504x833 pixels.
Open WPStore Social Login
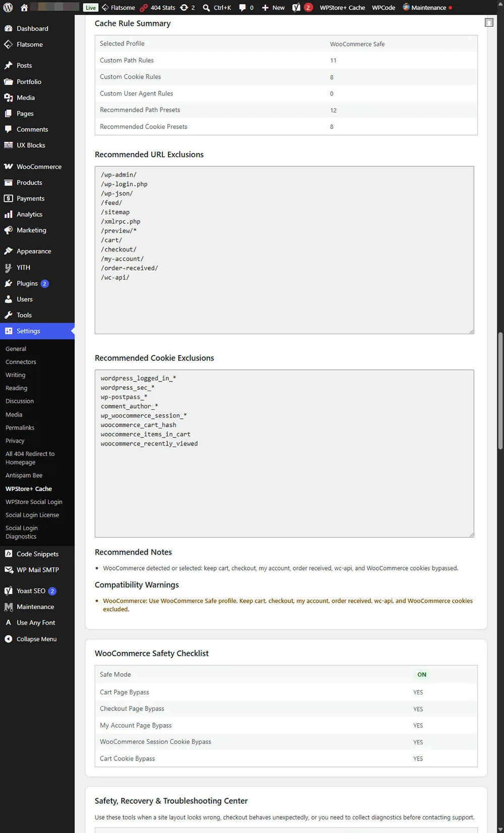click(34, 502)
